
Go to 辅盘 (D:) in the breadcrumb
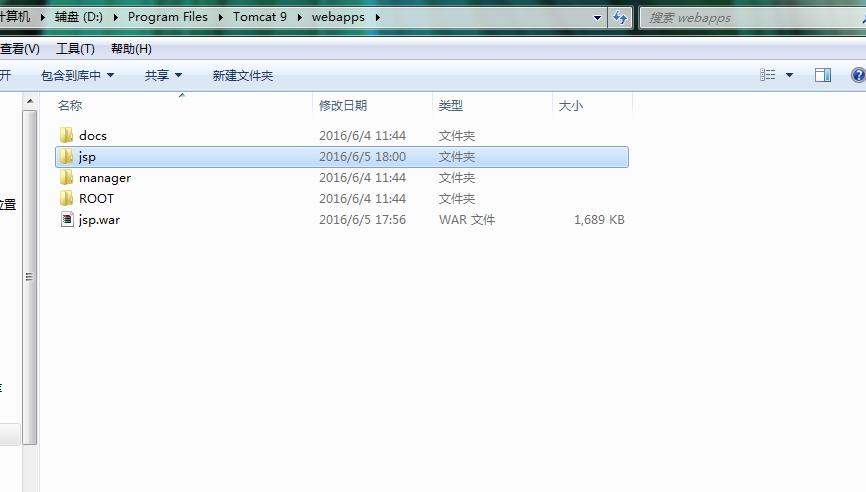point(78,17)
